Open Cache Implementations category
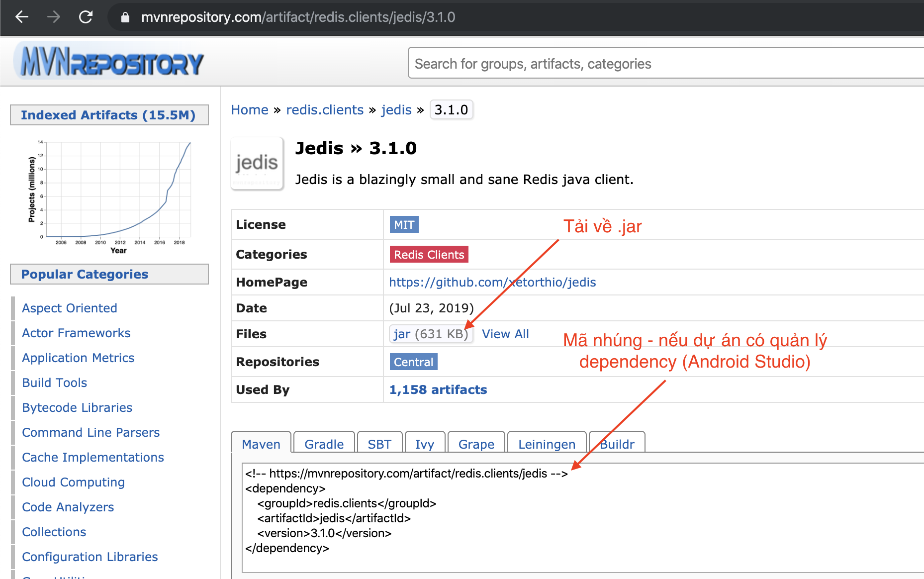This screenshot has width=924, height=579. [x=93, y=458]
